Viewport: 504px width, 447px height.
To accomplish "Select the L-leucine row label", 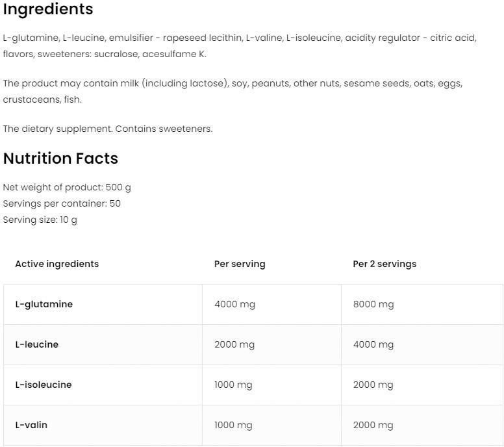I will [x=36, y=344].
